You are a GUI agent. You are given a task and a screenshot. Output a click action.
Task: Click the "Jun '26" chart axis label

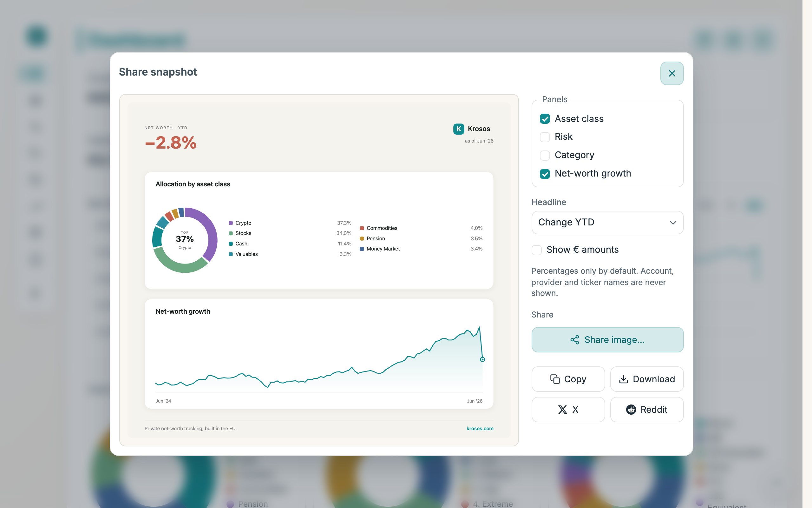pyautogui.click(x=475, y=401)
